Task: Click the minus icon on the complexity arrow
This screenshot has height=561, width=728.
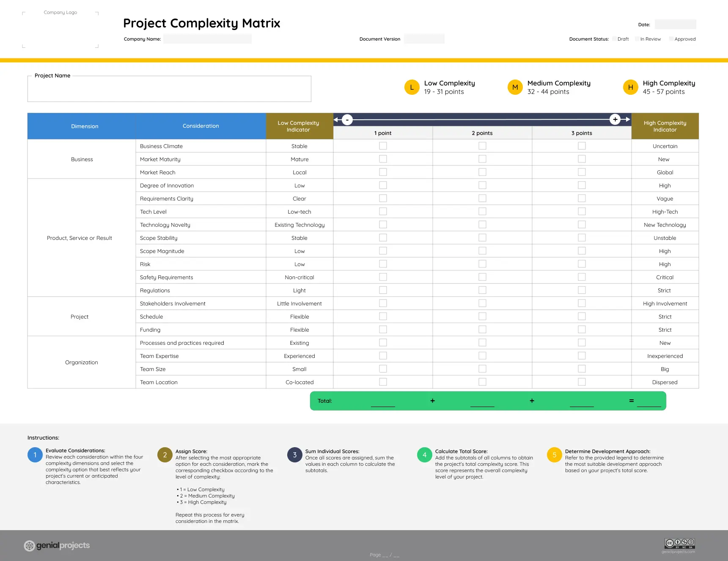Action: [x=347, y=120]
